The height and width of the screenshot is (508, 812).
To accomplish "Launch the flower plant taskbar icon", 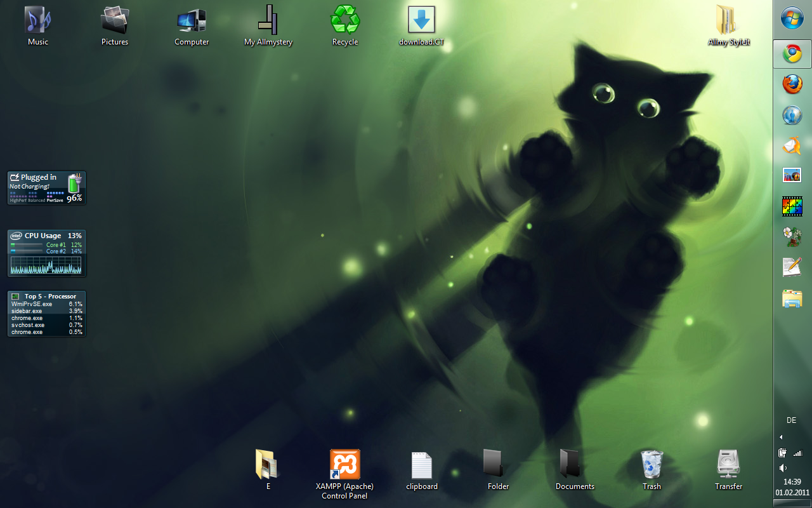I will 792,237.
